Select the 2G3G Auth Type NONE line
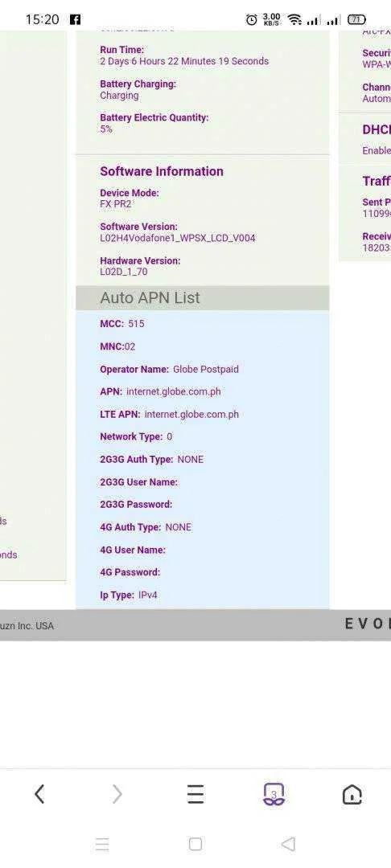 152,460
